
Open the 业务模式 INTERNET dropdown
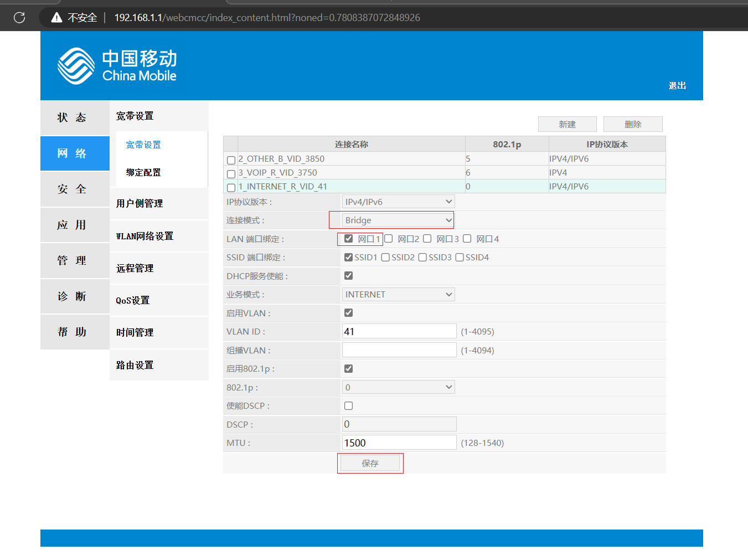[x=398, y=295]
